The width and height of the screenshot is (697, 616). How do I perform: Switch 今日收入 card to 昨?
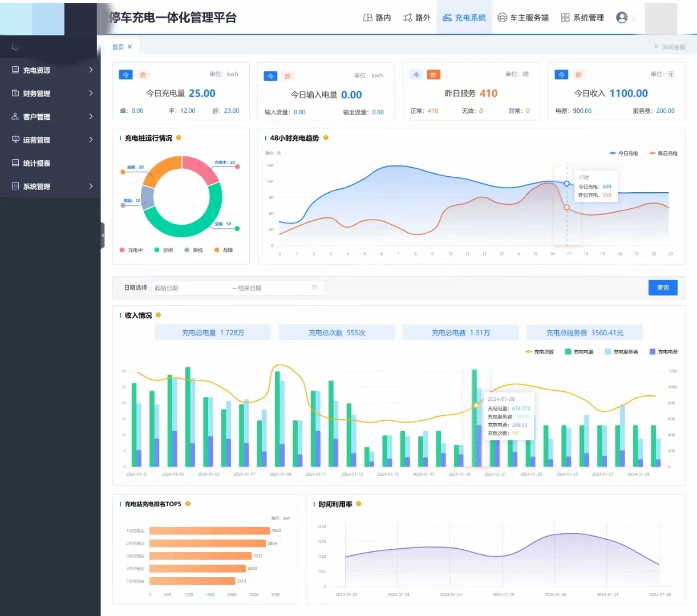tap(579, 75)
